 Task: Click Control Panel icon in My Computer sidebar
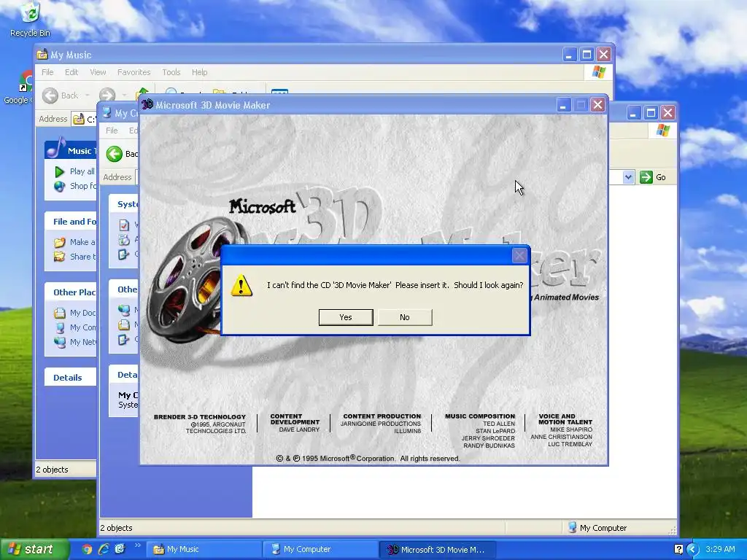(x=124, y=340)
